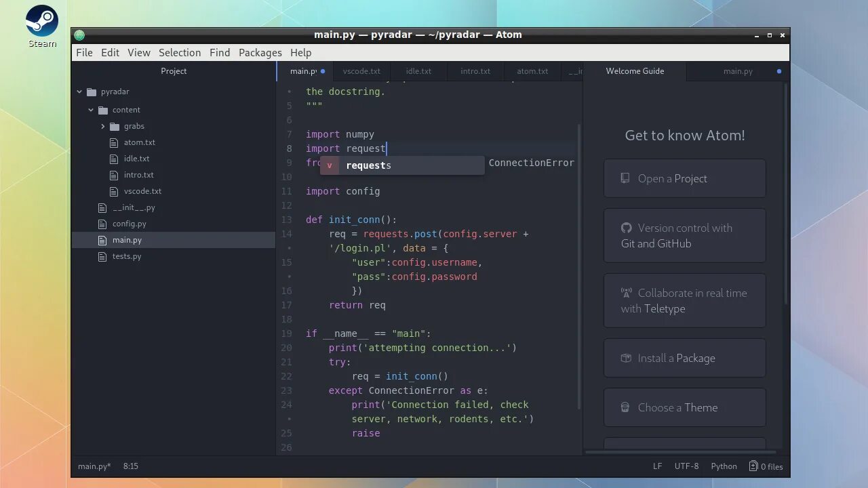Click the Open a Project card icon
This screenshot has width=868, height=488.
[x=625, y=178]
